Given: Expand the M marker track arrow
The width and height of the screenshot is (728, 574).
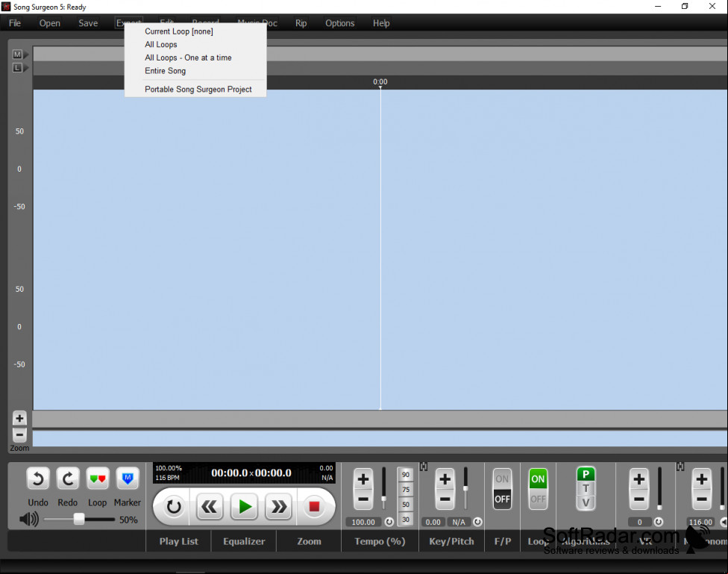Looking at the screenshot, I should (x=26, y=54).
